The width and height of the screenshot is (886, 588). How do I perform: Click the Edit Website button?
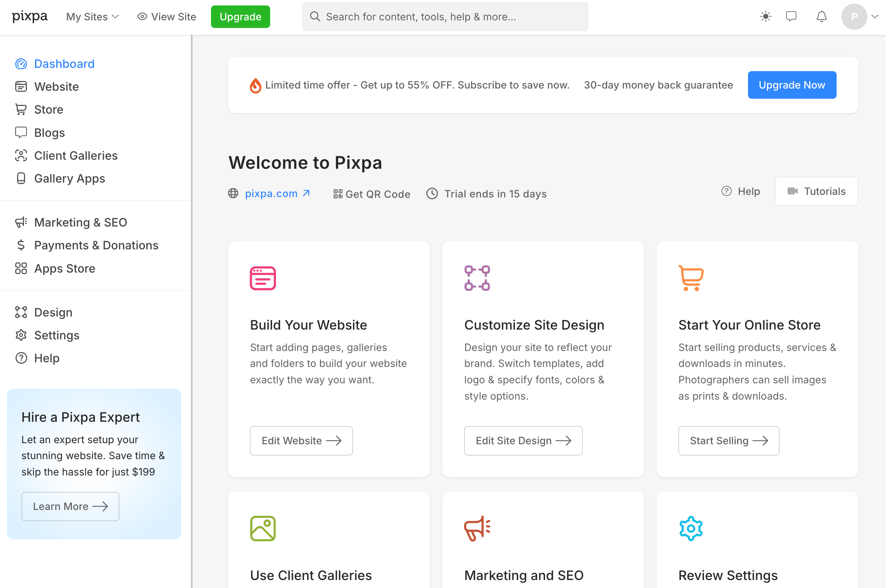pos(301,441)
